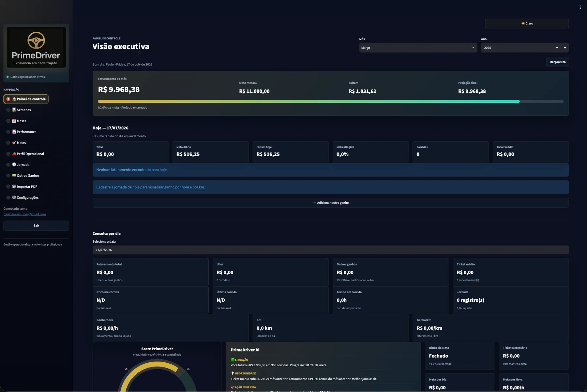Click the green Dados operacionais ativos indicator
Viewport: 587px width, 392px height.
[x=8, y=77]
